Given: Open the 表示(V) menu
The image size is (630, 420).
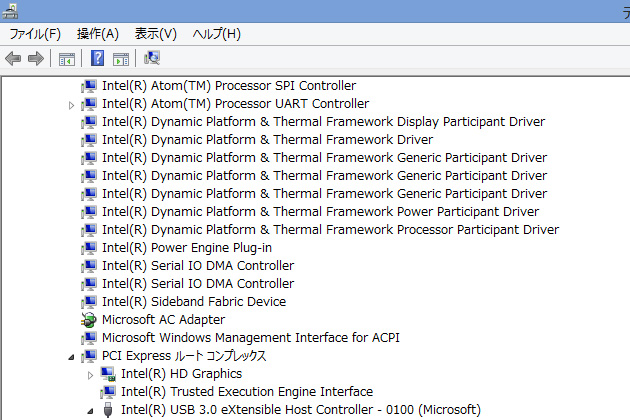Looking at the screenshot, I should (156, 34).
